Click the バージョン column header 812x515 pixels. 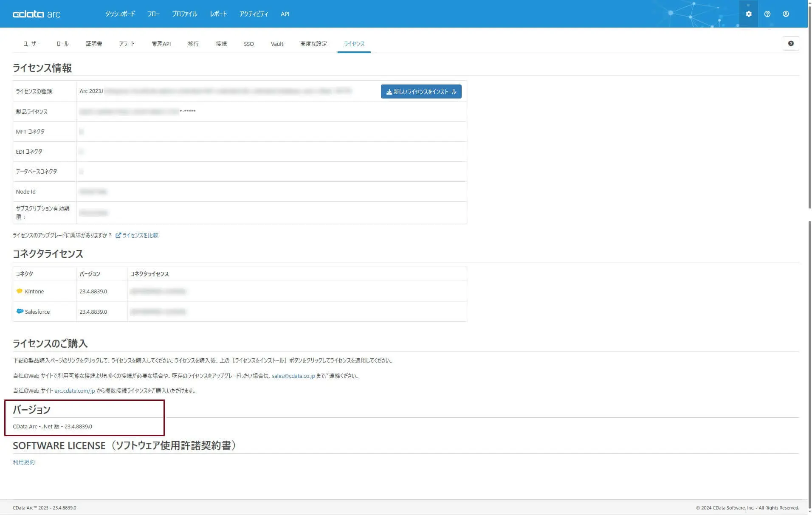click(x=90, y=274)
